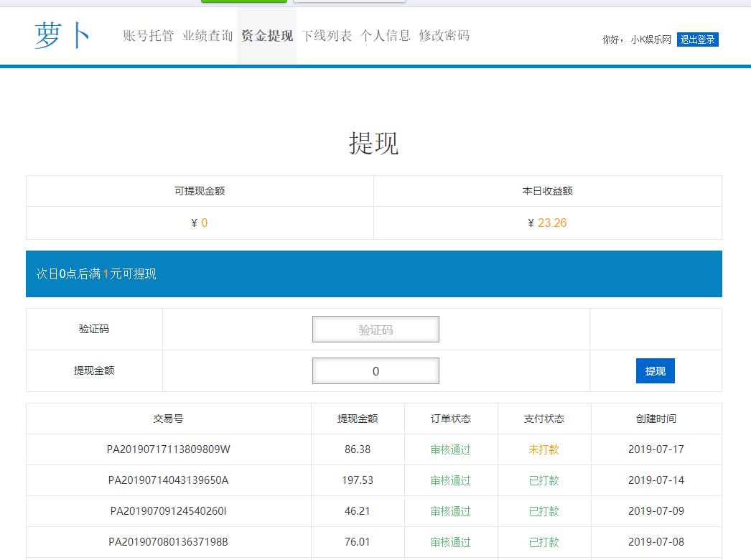Focus the 验证码 input field
This screenshot has height=560, width=751.
point(375,329)
